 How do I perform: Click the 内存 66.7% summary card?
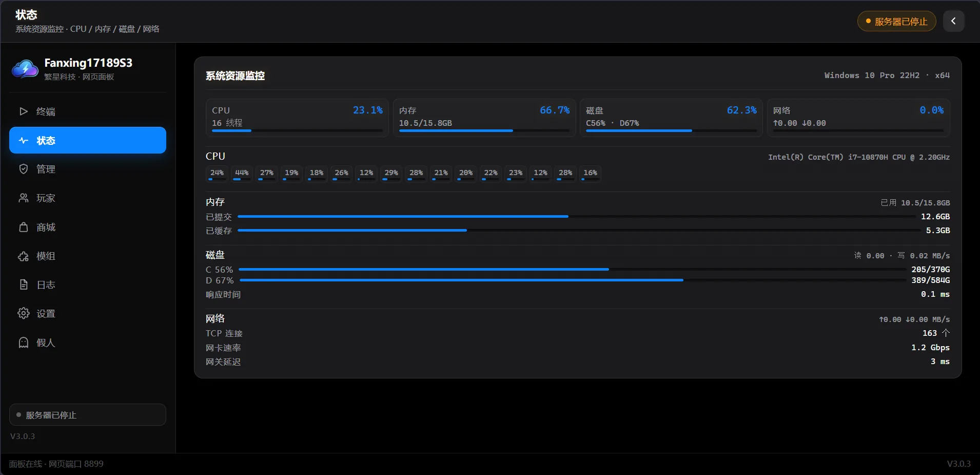(484, 118)
